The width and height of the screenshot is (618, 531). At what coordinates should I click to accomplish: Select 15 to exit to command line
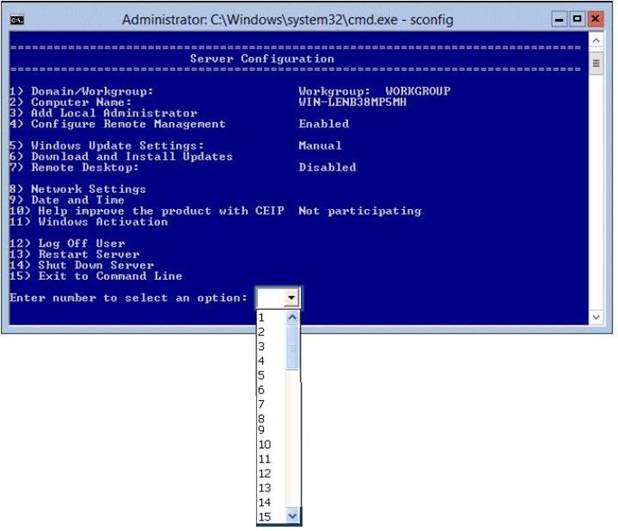click(x=270, y=517)
